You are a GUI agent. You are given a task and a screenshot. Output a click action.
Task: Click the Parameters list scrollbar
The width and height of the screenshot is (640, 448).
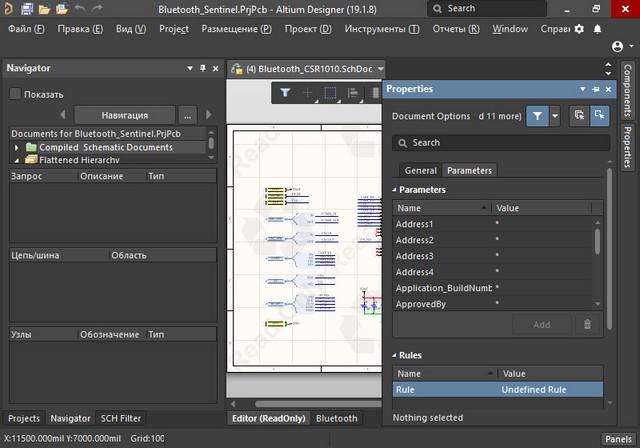(598, 242)
